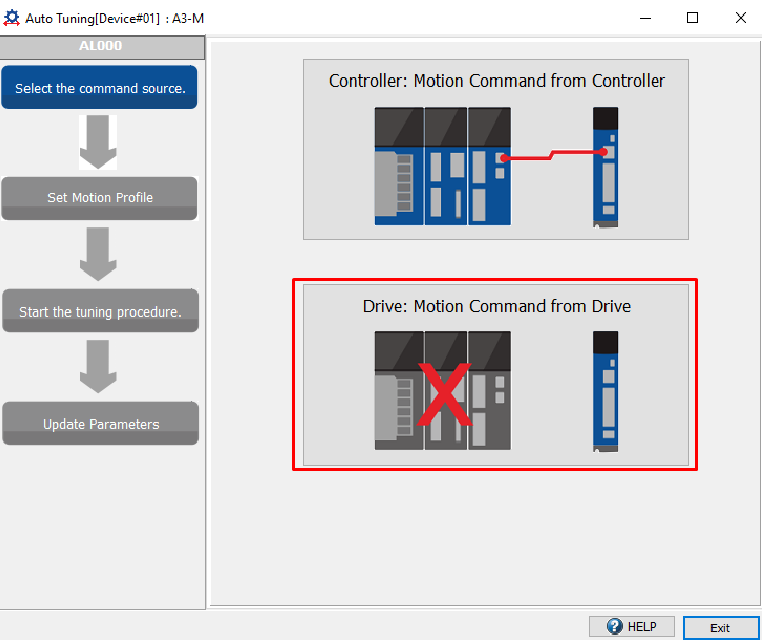Go to the Set Motion Profile step
The height and width of the screenshot is (640, 762).
[100, 198]
